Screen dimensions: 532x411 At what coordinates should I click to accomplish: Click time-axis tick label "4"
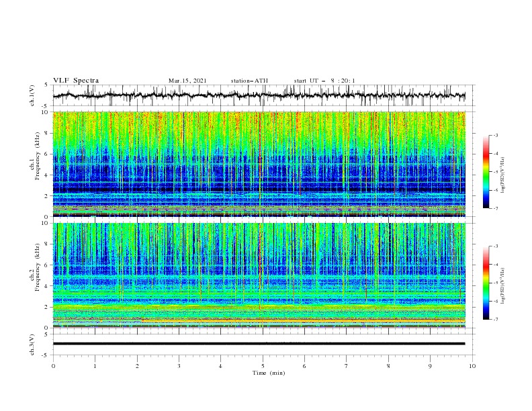[x=221, y=366]
